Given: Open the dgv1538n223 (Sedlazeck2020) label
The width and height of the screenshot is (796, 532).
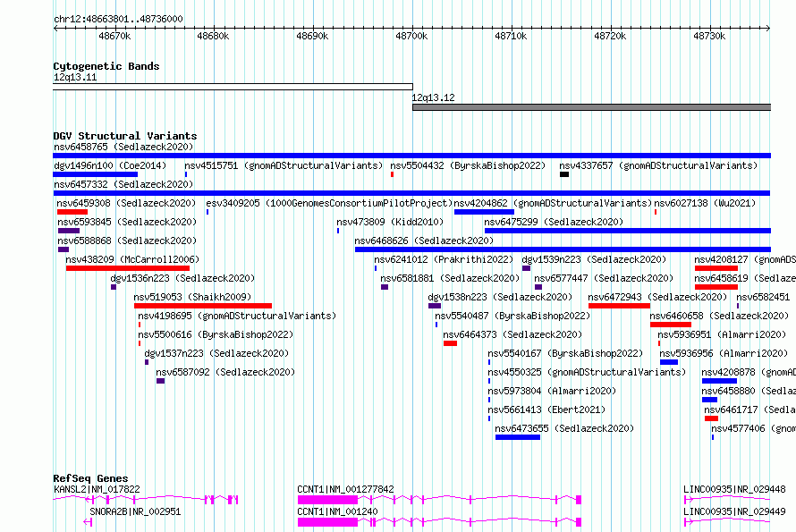Looking at the screenshot, I should coord(500,297).
